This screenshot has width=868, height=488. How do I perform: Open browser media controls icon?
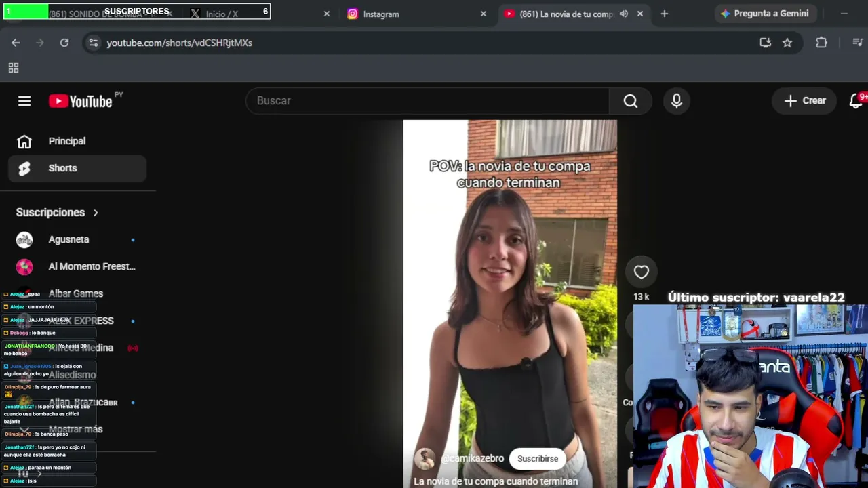858,43
